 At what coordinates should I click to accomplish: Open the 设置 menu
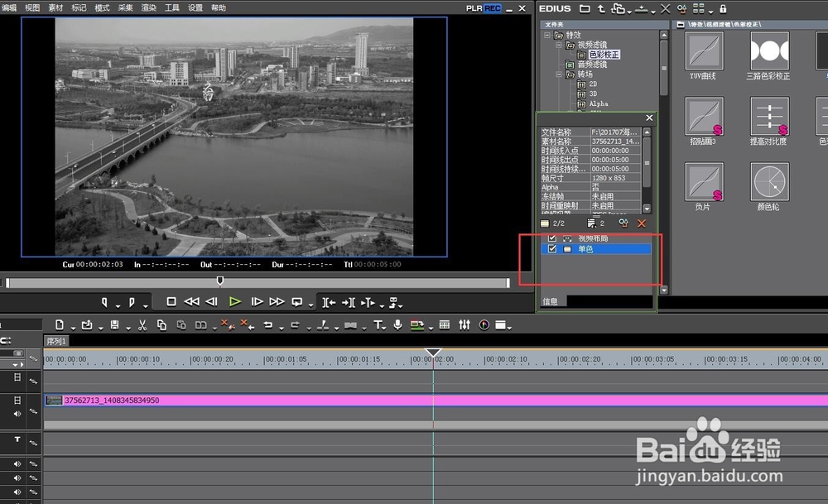pos(195,8)
